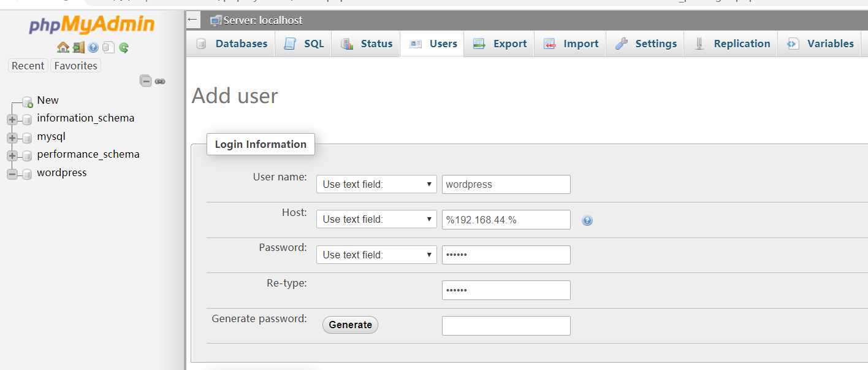
Task: Select New database in navigation tree
Action: [47, 100]
